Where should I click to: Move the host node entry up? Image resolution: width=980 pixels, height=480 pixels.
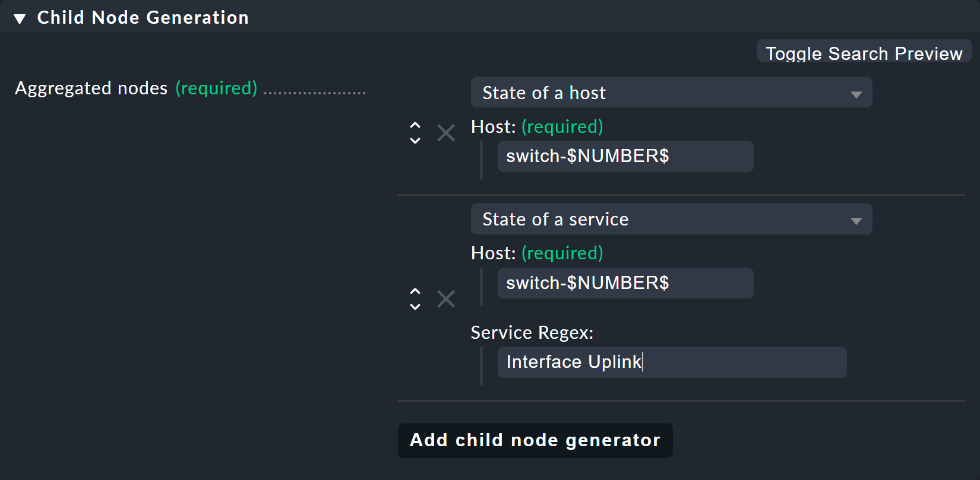pyautogui.click(x=415, y=125)
